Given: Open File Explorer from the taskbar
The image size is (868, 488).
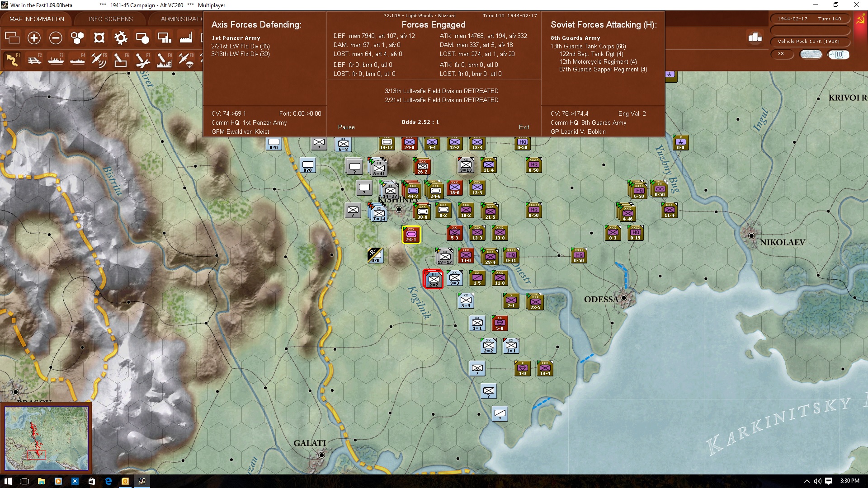Looking at the screenshot, I should coord(41,481).
